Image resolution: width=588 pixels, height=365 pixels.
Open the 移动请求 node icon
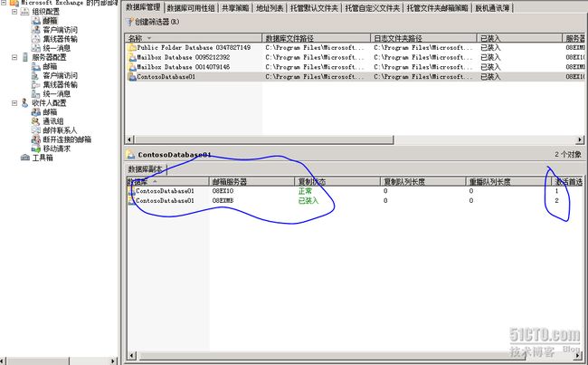click(35, 149)
